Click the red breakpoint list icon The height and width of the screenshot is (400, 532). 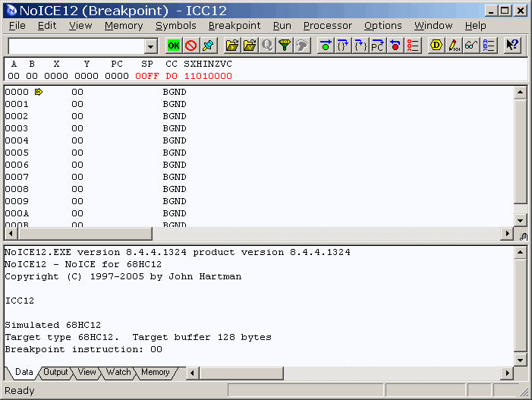pyautogui.click(x=412, y=46)
